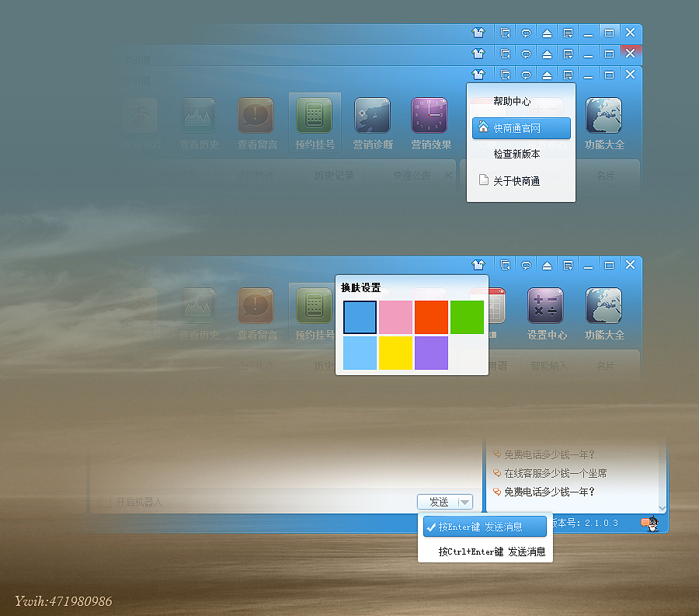Click chat bubble icon in red-close-button window
This screenshot has height=616, width=699.
(526, 54)
